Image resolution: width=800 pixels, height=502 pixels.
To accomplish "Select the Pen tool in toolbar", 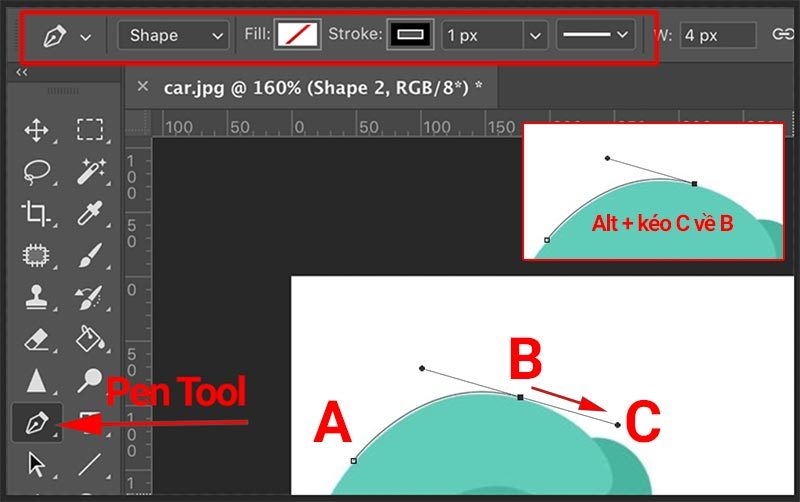I will (37, 422).
